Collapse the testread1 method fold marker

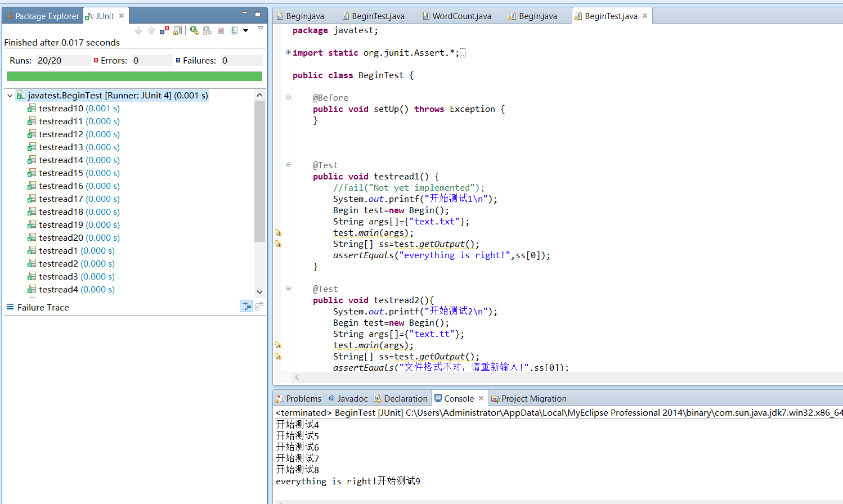[288, 165]
